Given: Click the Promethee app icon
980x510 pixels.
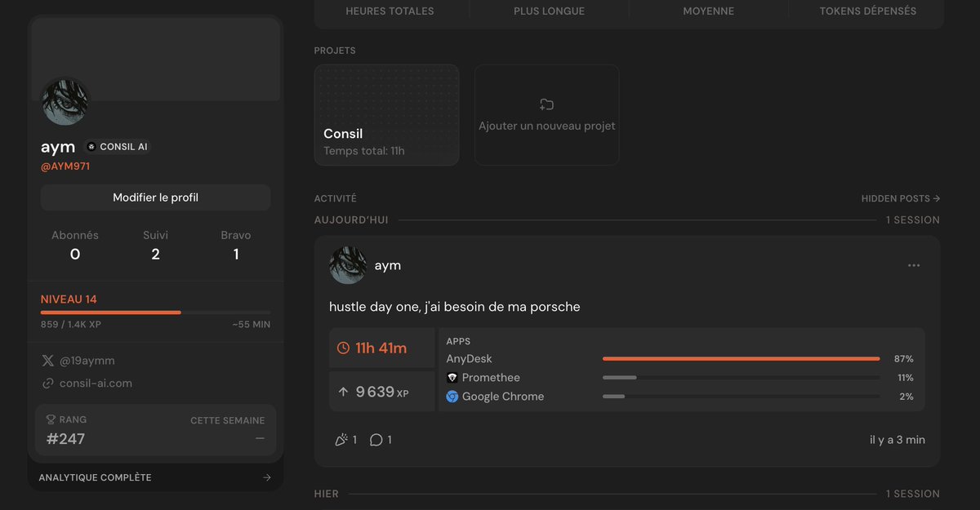Looking at the screenshot, I should [452, 378].
